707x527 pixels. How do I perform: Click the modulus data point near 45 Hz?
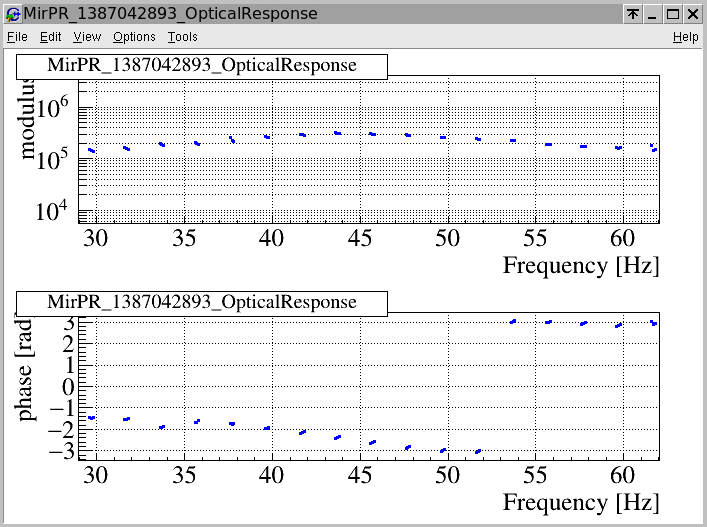tap(372, 134)
